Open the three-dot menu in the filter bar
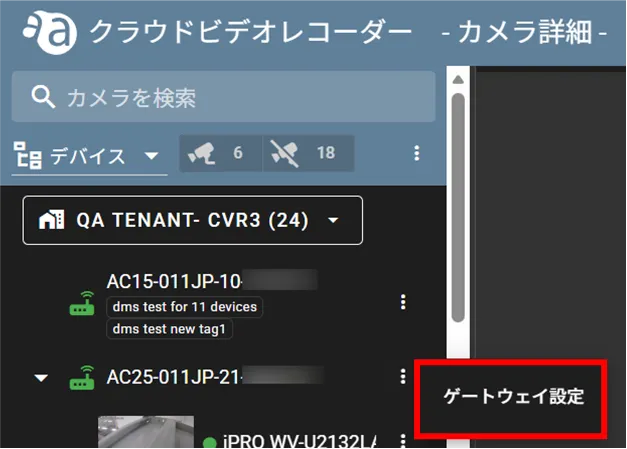This screenshot has width=627, height=449. point(417,153)
